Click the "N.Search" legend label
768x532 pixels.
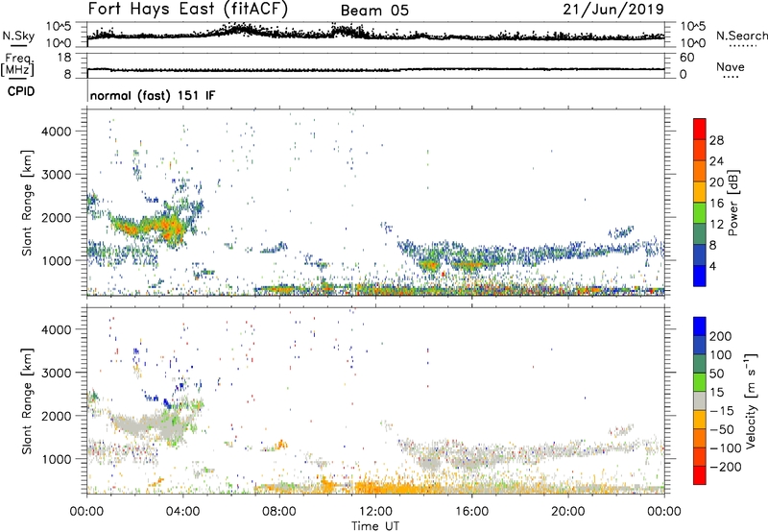(741, 36)
